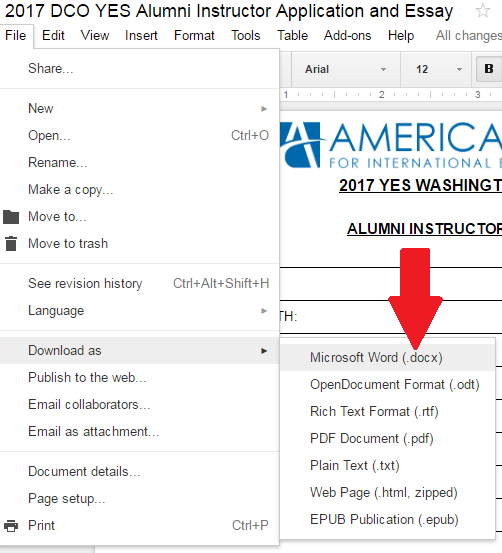502x553 pixels.
Task: Toggle bold with the B button
Action: pyautogui.click(x=489, y=69)
